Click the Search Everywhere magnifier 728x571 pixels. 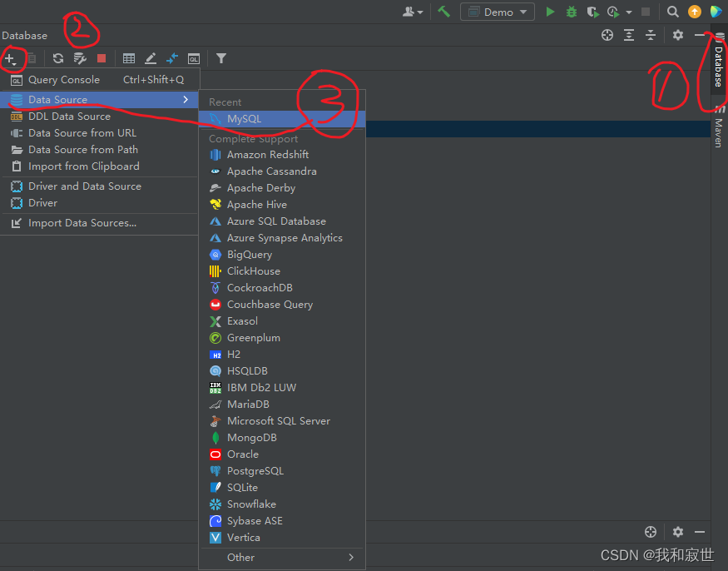673,12
